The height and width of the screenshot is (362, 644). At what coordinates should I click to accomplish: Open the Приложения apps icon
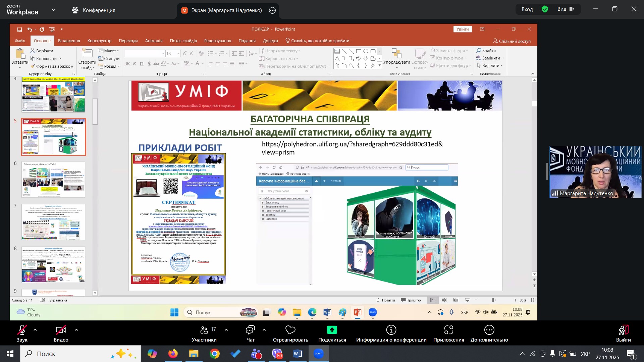[448, 330]
